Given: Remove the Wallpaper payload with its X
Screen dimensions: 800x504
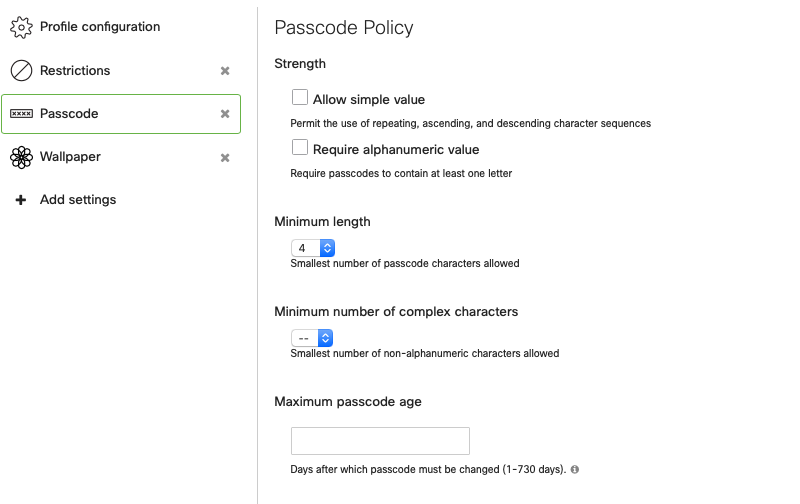Looking at the screenshot, I should pyautogui.click(x=225, y=158).
